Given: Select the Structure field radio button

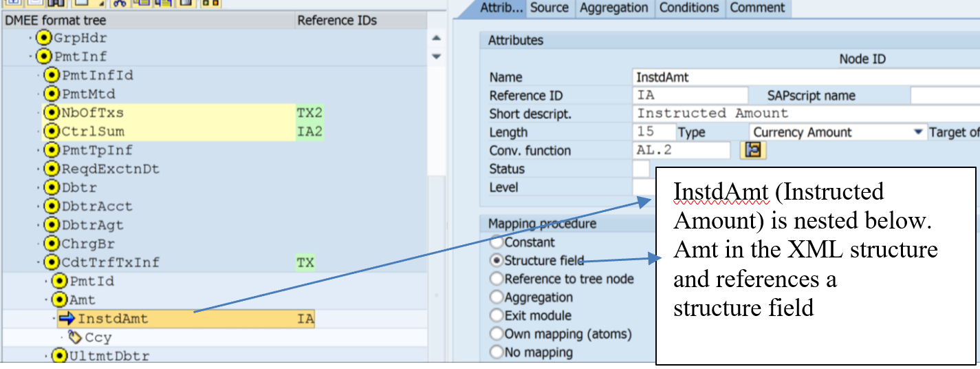Looking at the screenshot, I should point(497,260).
